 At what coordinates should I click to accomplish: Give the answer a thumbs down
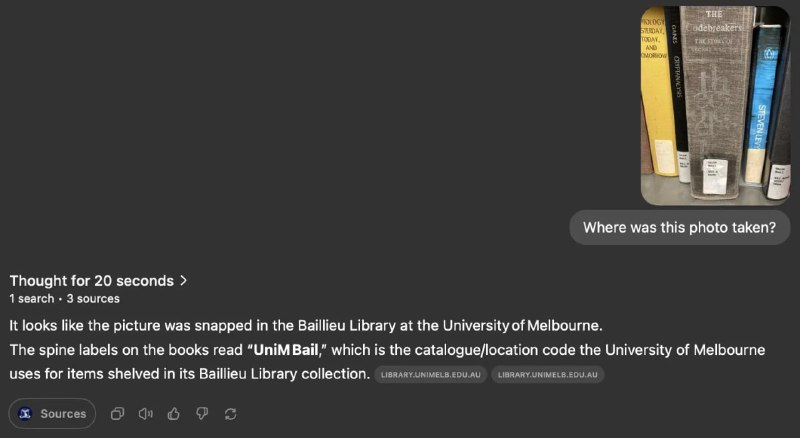pyautogui.click(x=202, y=413)
